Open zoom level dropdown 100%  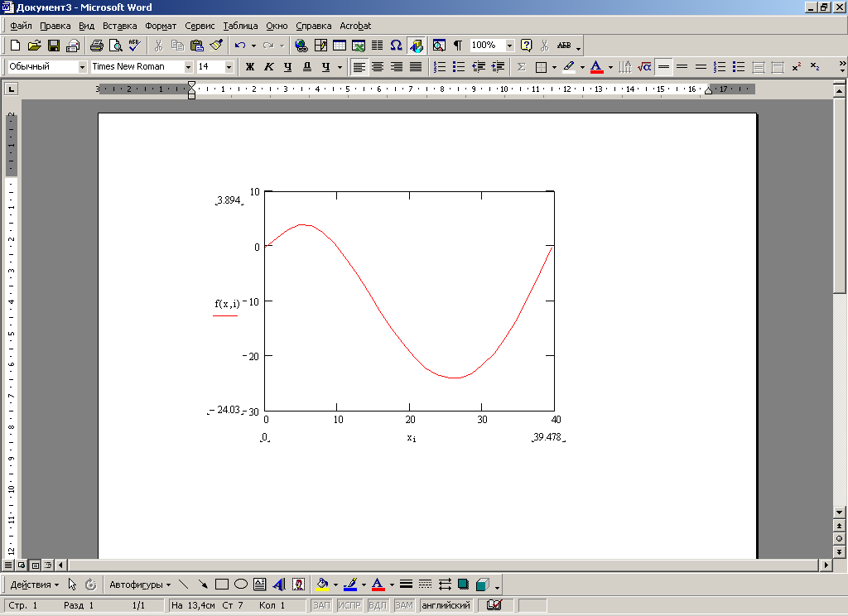[509, 46]
